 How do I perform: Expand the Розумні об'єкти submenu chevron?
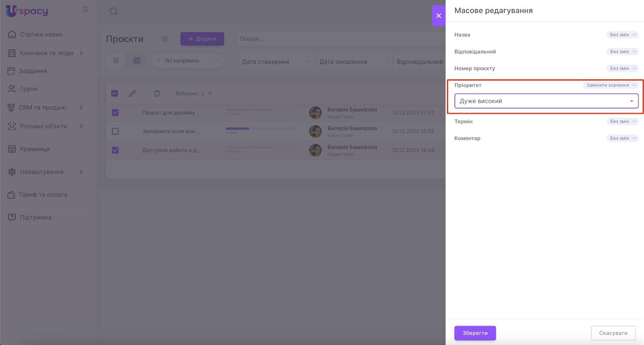click(81, 126)
